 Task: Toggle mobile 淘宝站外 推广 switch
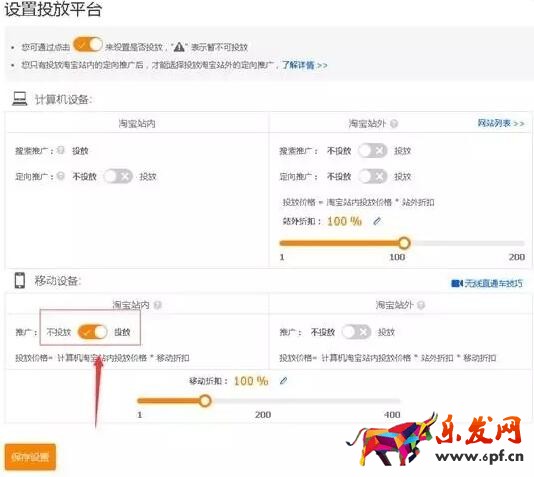[x=356, y=332]
